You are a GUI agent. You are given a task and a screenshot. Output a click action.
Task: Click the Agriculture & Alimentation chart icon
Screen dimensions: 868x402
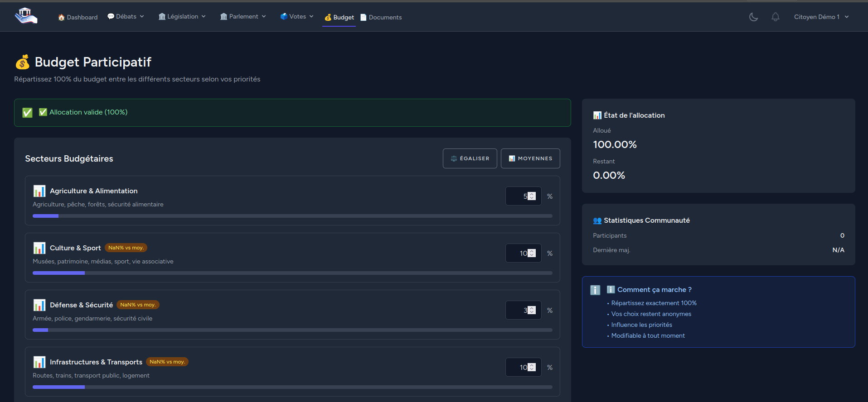[x=39, y=191]
